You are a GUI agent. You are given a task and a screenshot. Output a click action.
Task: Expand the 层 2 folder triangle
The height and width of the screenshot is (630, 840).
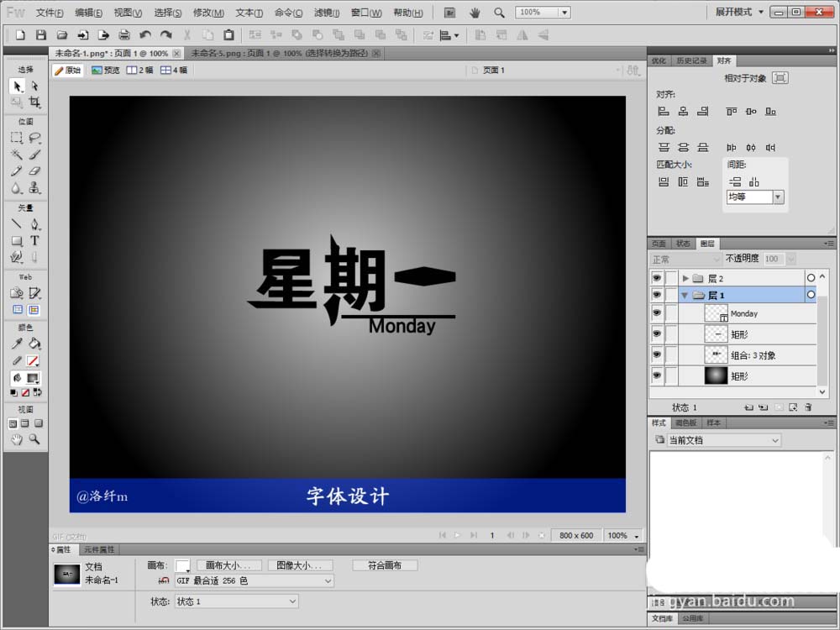(685, 278)
